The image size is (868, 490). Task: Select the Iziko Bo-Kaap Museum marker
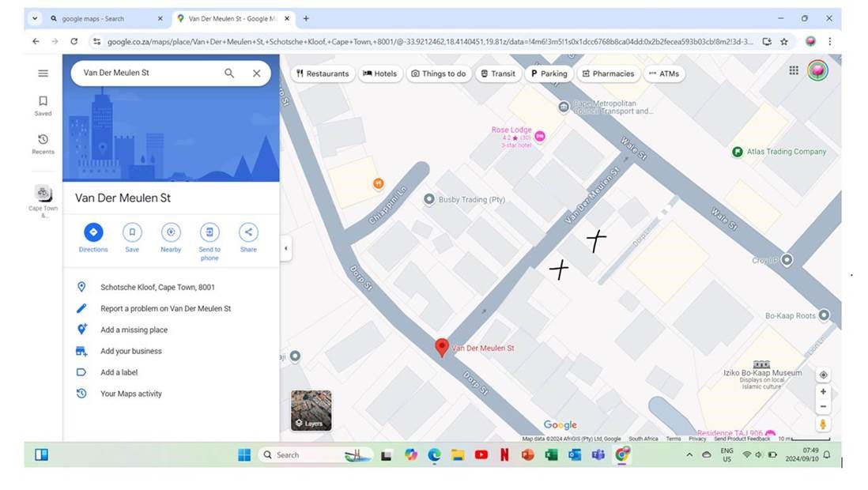[762, 365]
